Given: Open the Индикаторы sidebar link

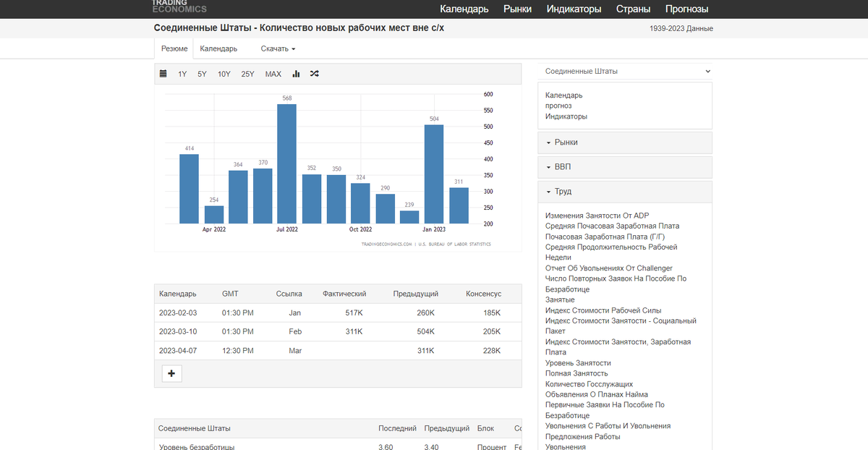Looking at the screenshot, I should click(566, 116).
